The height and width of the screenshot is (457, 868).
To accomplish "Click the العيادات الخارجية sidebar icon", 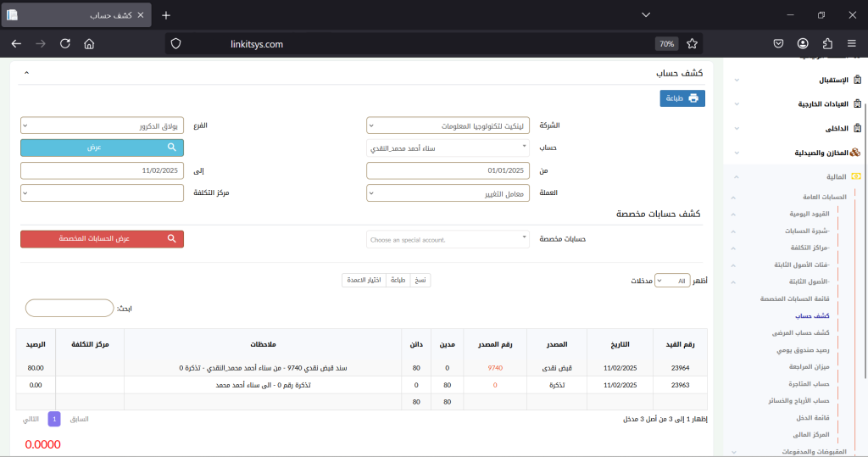I will 856,103.
